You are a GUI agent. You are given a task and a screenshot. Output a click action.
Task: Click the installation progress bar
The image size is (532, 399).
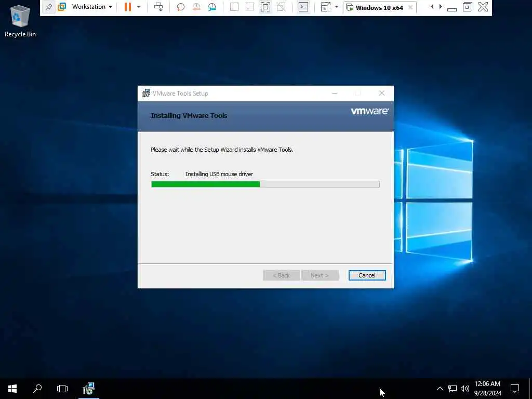(x=265, y=184)
